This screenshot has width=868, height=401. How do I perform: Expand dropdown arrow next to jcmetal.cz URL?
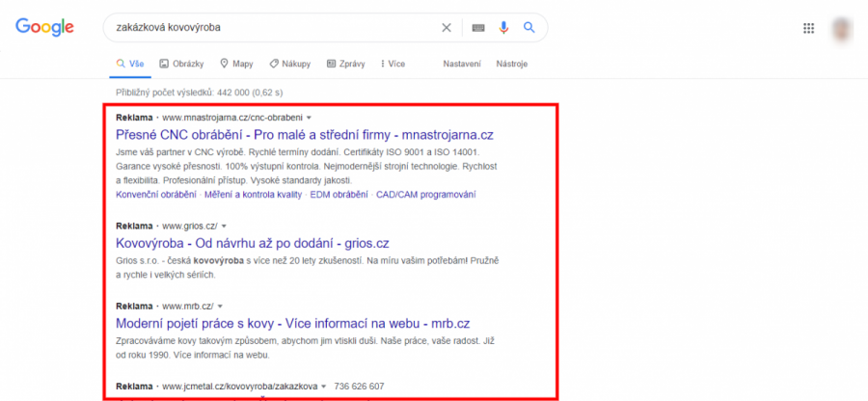323,387
